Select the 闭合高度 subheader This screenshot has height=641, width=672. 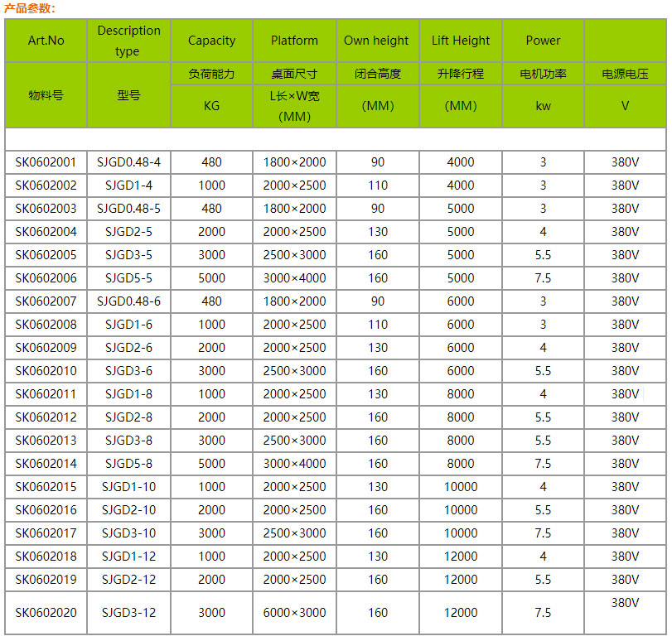pyautogui.click(x=378, y=74)
